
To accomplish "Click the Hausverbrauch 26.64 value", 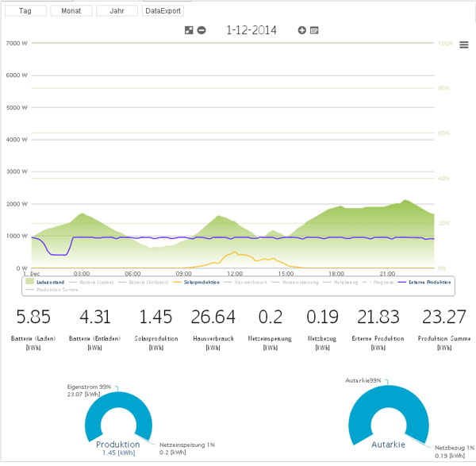I will 213,318.
